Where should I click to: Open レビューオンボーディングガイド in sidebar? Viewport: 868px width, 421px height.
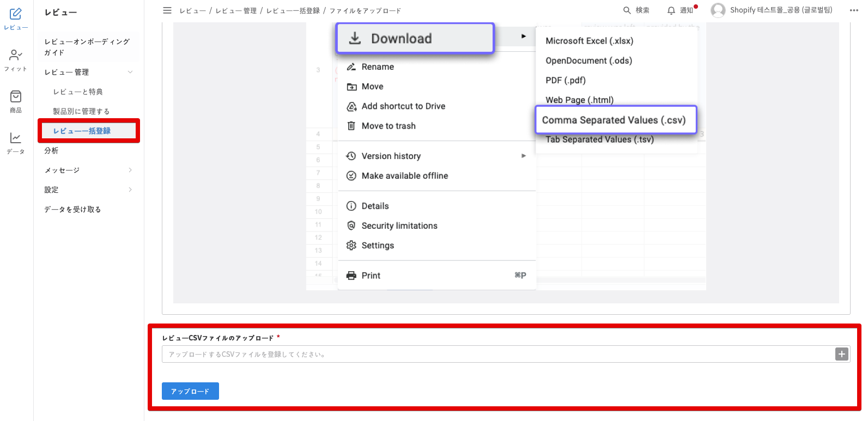pyautogui.click(x=87, y=47)
